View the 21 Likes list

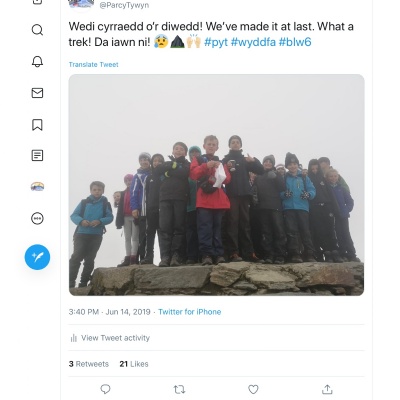click(x=134, y=364)
